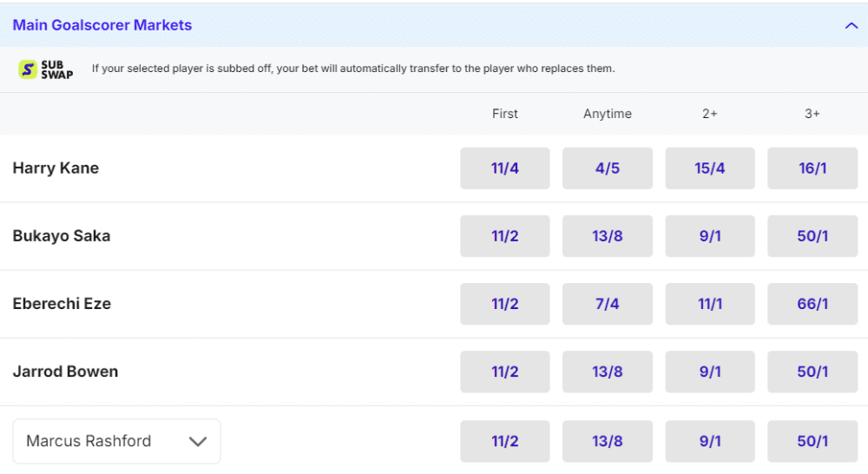Select Harry Kane first goalscorer odds 11/4

pyautogui.click(x=504, y=168)
